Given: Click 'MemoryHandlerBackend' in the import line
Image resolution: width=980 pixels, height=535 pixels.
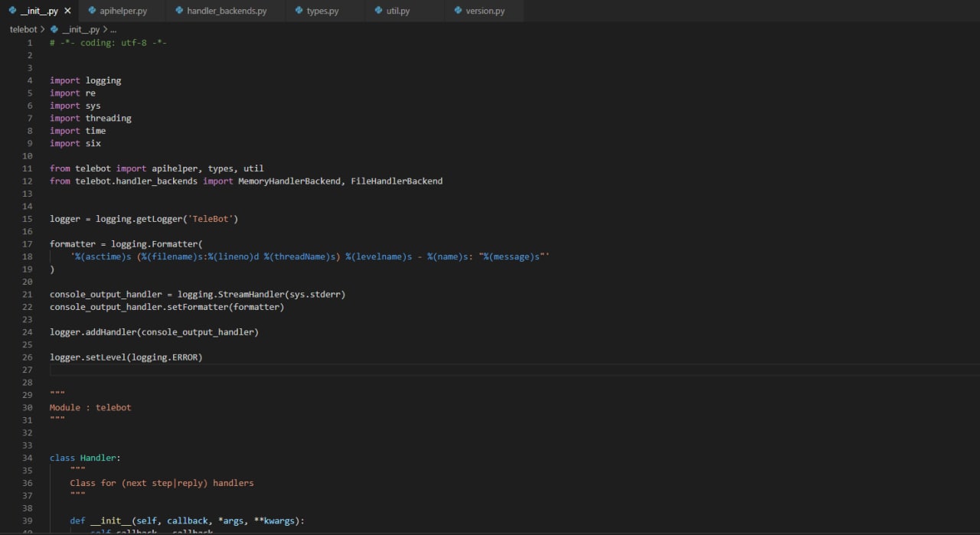Looking at the screenshot, I should point(289,181).
